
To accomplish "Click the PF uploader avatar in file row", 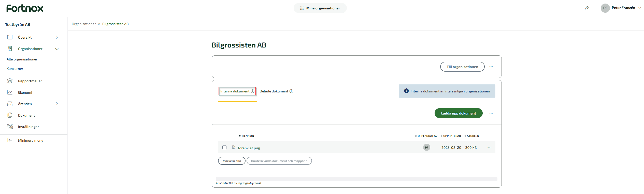I will coord(426,148).
